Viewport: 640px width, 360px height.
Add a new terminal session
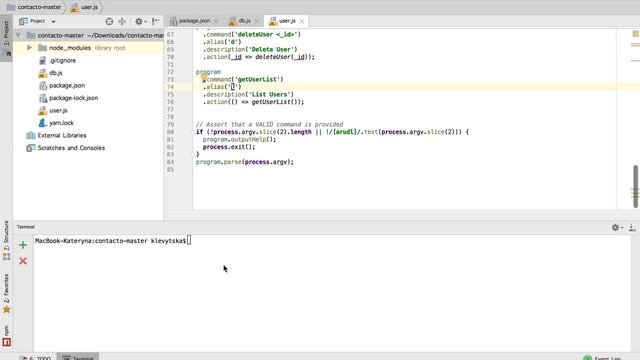pos(23,245)
